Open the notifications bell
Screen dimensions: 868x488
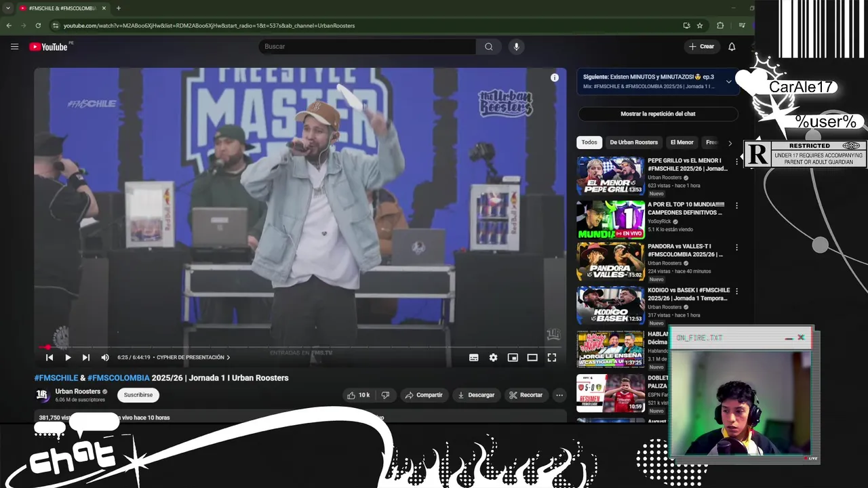(x=732, y=47)
